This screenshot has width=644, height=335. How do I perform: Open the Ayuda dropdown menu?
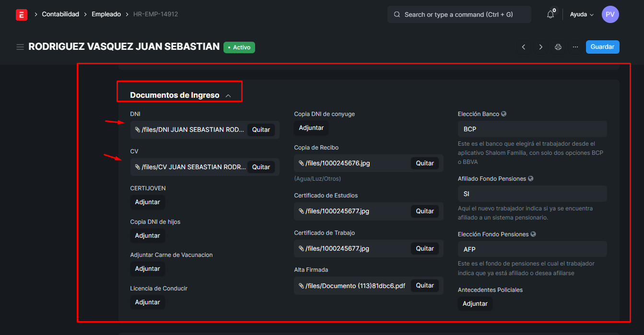point(582,14)
